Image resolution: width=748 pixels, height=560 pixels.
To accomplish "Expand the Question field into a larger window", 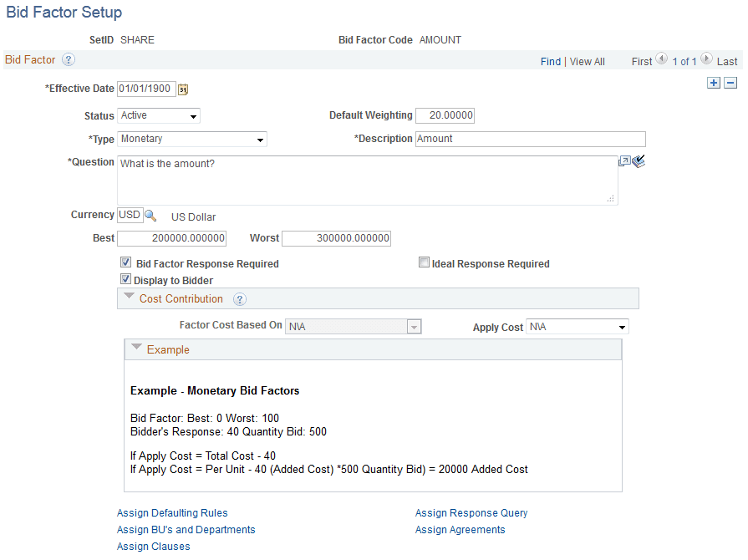I will click(x=627, y=161).
